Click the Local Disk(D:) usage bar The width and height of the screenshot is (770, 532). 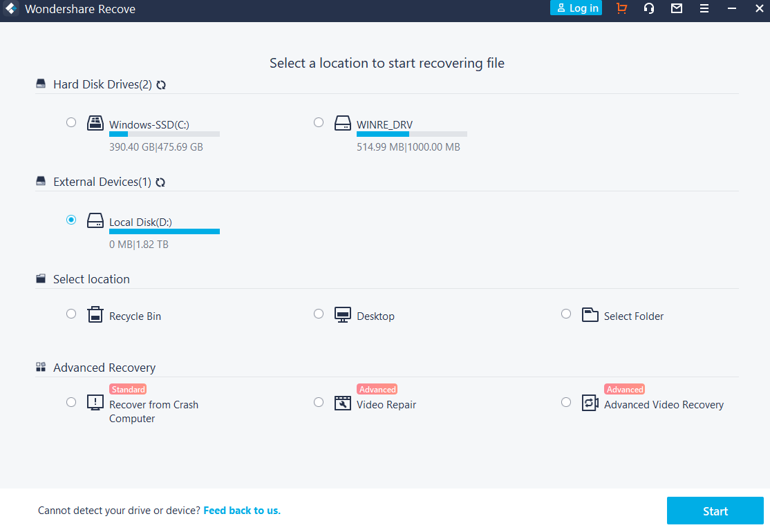coord(165,231)
